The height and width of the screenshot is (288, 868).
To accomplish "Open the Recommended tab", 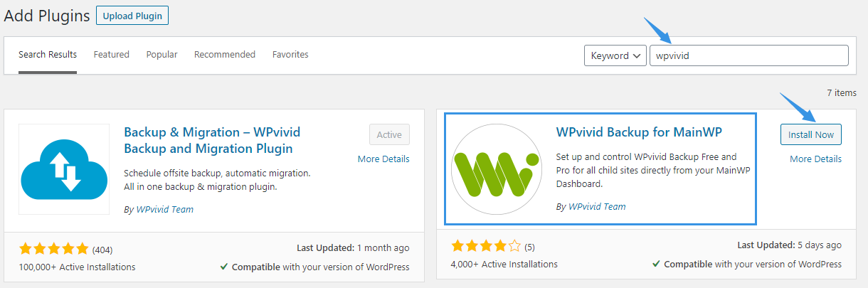I will (225, 55).
